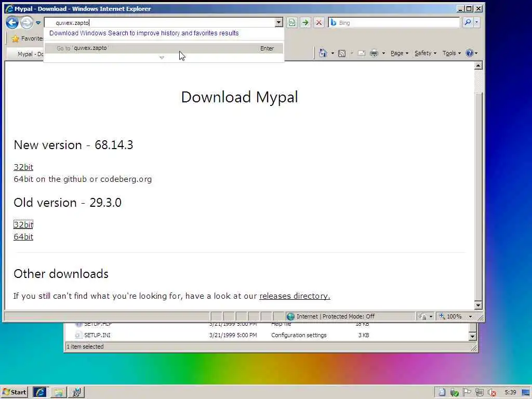
Task: Click Configuration settings type cell in Explorer window
Action: tap(299, 335)
